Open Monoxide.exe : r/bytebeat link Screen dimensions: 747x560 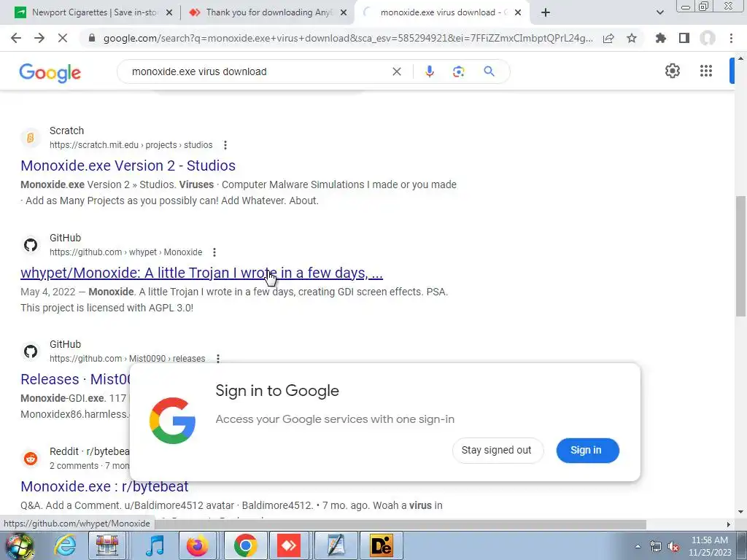[104, 486]
